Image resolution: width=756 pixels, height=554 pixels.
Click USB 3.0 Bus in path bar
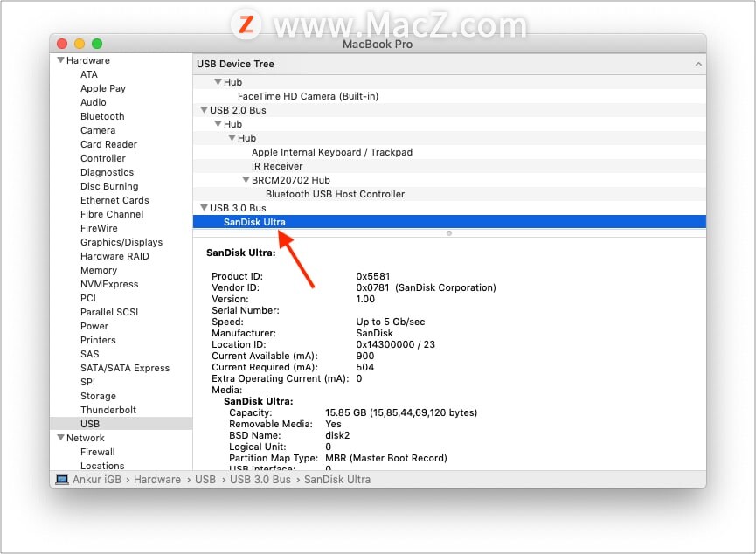pos(260,480)
